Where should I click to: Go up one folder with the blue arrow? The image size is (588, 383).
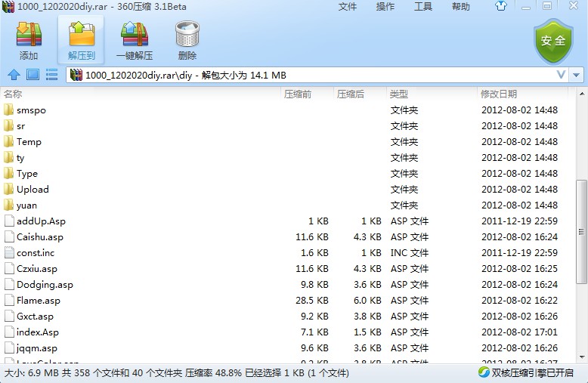click(14, 75)
